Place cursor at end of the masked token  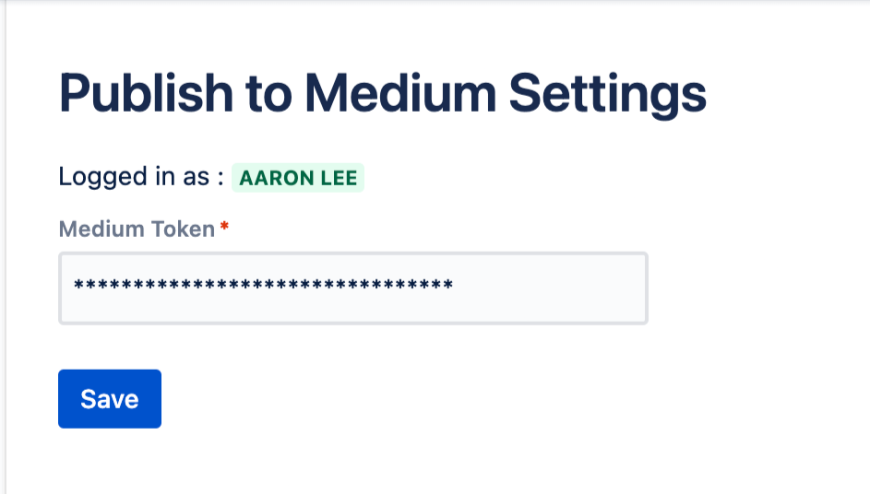454,288
